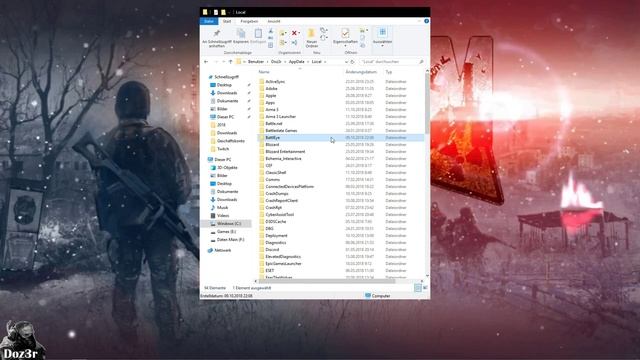
Task: Select the Battle.net folder
Action: tap(274, 124)
